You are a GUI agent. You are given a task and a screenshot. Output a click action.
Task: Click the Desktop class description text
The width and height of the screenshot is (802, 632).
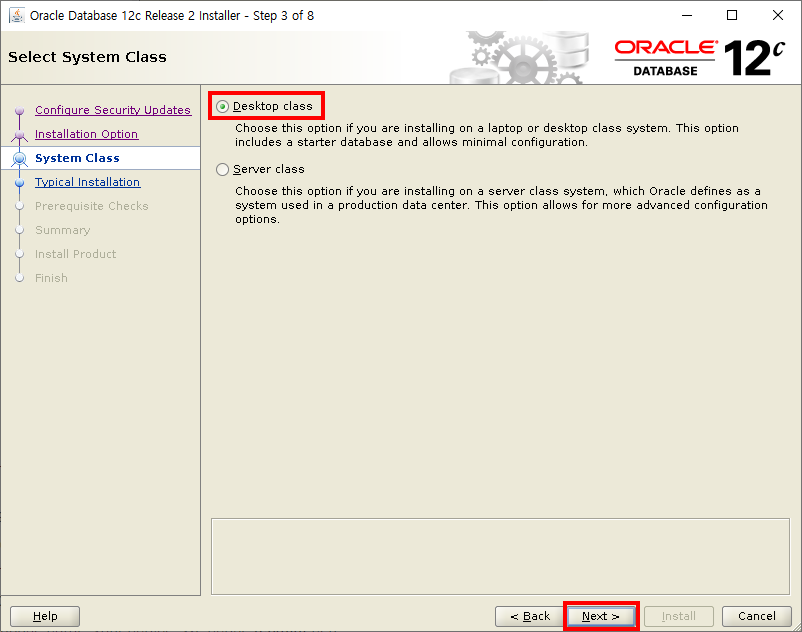click(x=486, y=135)
